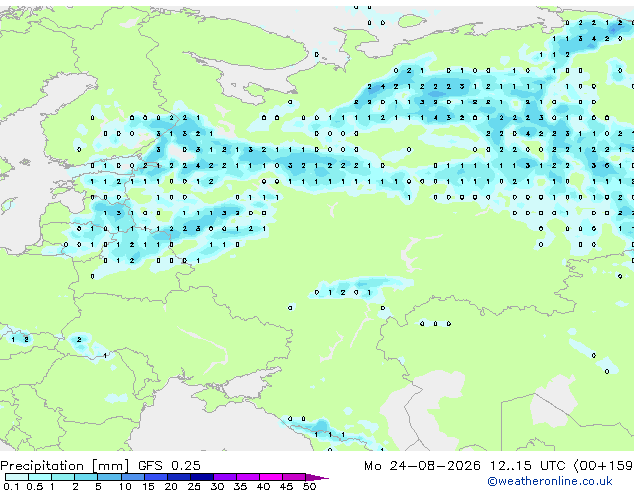Select the 5–10 mm legend swatch

click(109, 477)
